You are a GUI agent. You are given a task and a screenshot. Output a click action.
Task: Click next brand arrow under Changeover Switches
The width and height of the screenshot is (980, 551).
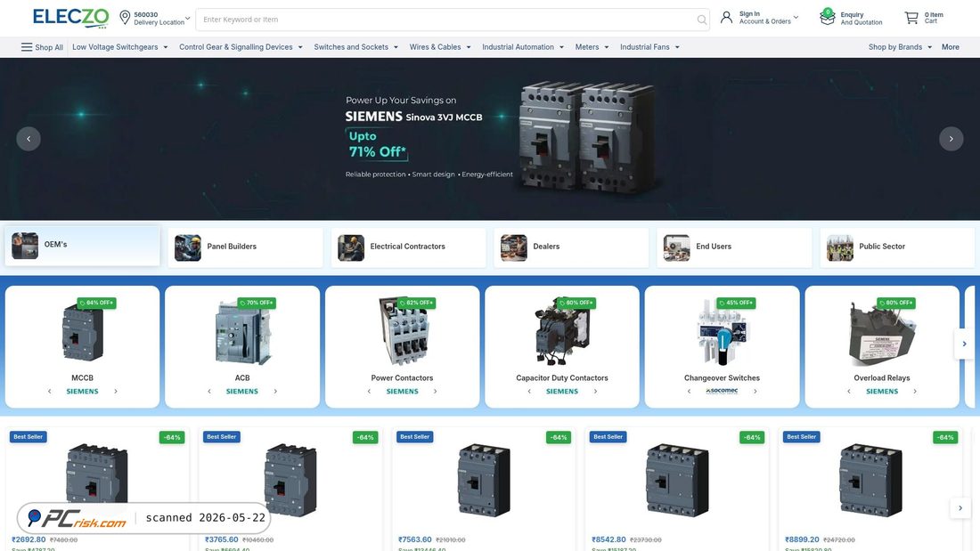[755, 391]
